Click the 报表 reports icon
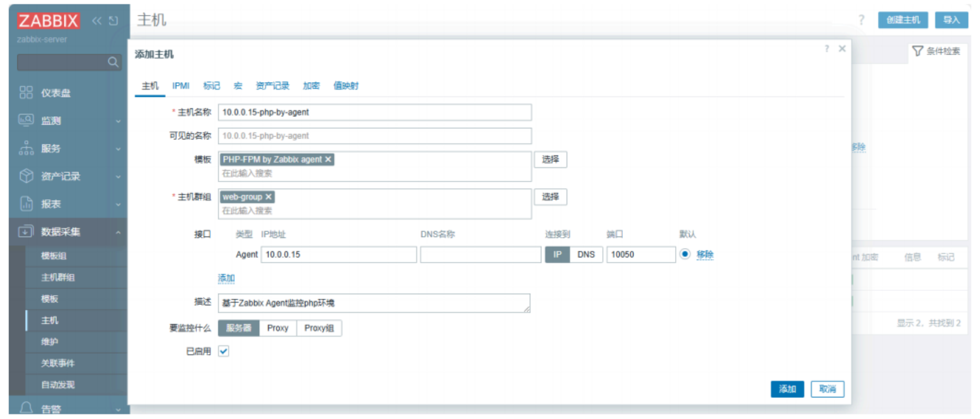 click(26, 204)
